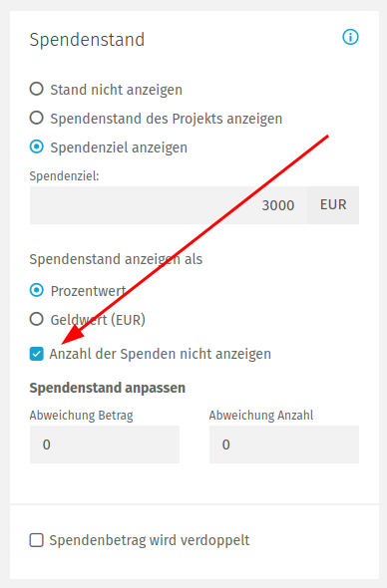Click into the Abweichung Betrag field
387x588 pixels.
[105, 444]
